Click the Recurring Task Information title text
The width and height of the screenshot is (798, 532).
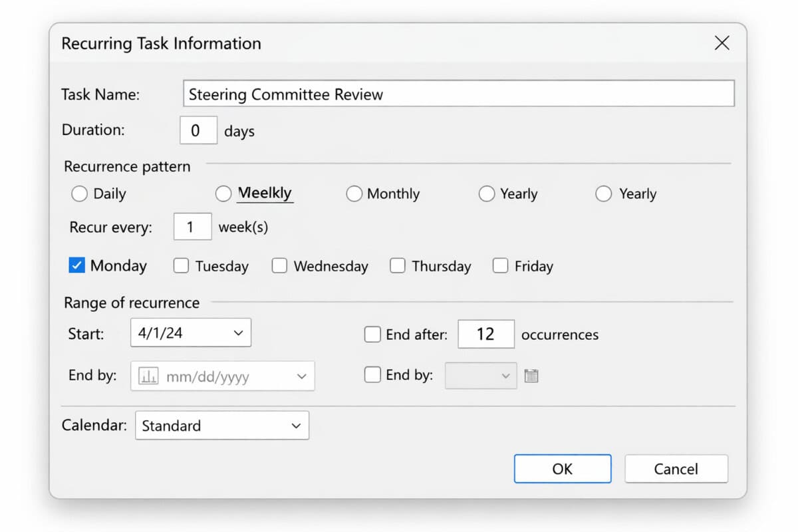(161, 44)
